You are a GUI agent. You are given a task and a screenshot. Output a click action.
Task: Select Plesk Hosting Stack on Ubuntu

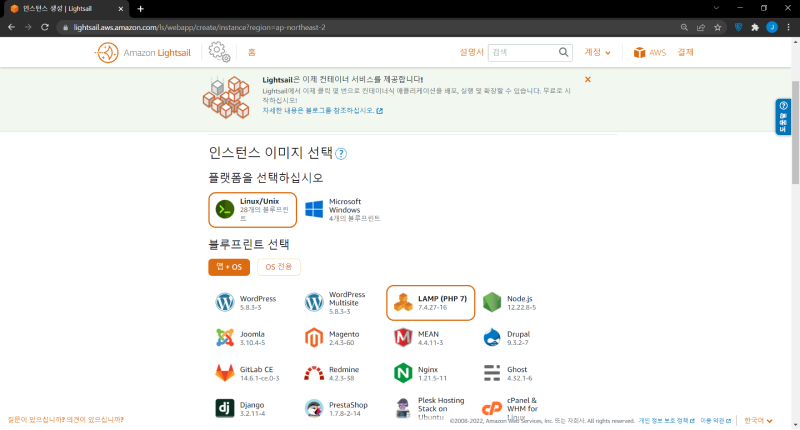pos(430,408)
